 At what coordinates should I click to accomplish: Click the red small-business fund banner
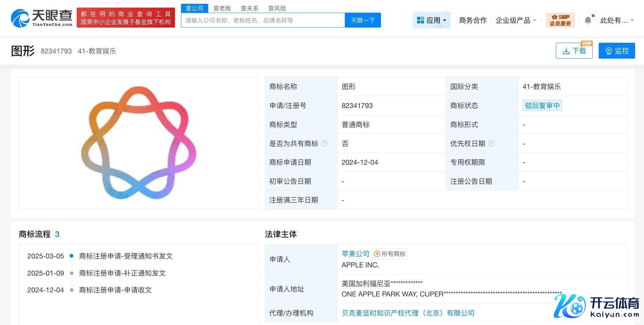(x=126, y=18)
